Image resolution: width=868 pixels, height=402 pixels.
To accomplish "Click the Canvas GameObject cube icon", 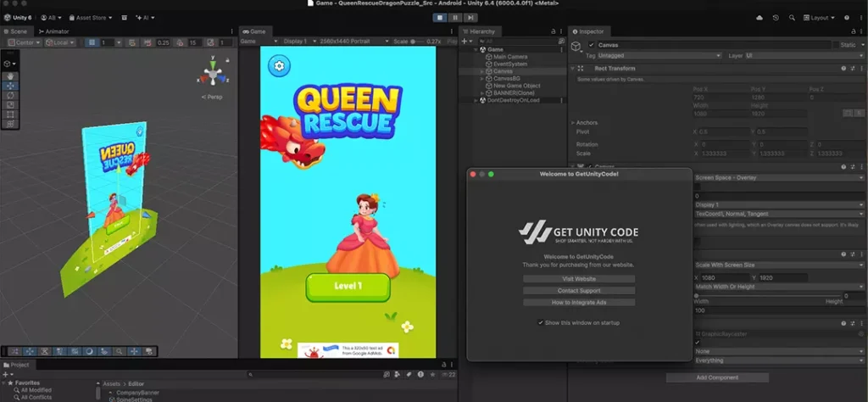I will click(576, 46).
